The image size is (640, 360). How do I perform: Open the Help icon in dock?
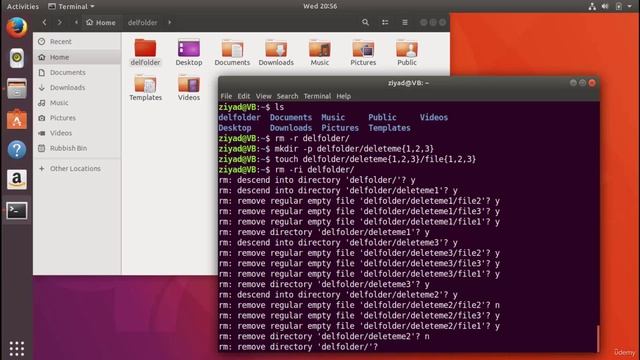pyautogui.click(x=17, y=150)
